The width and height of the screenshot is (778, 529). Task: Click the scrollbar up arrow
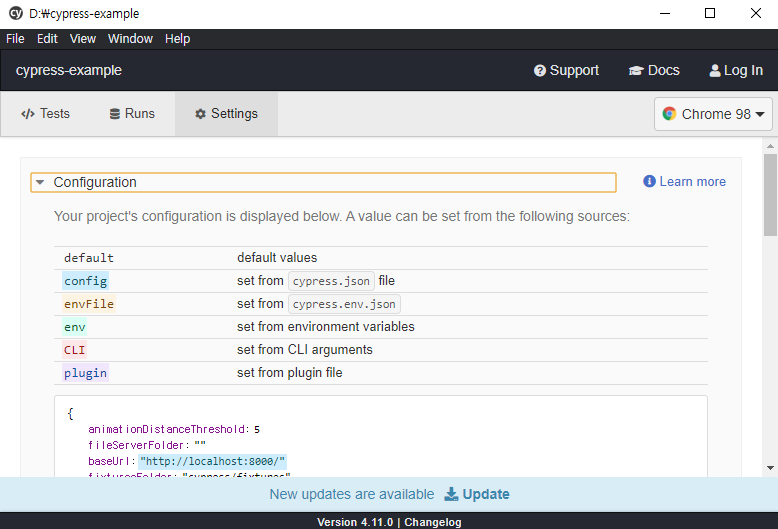(770, 146)
